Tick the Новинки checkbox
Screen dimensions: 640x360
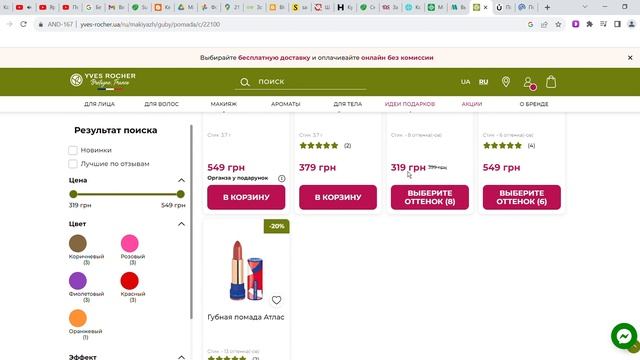73,150
